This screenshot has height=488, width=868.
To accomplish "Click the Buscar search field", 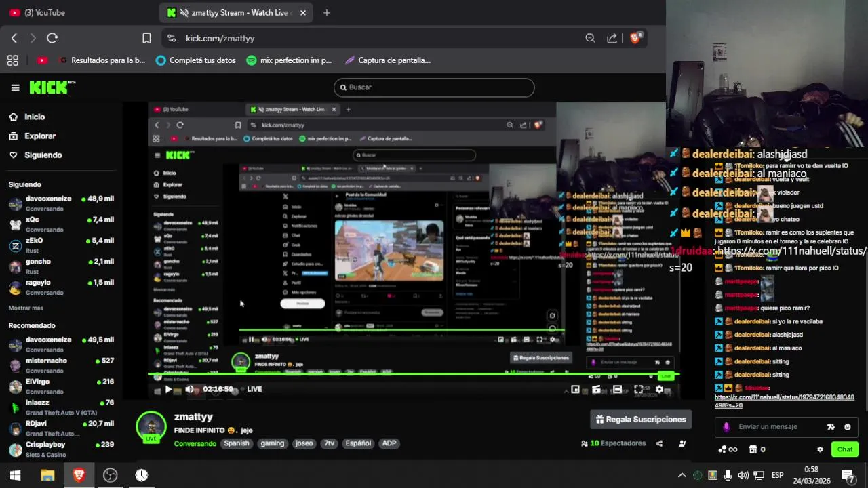I will (x=434, y=87).
